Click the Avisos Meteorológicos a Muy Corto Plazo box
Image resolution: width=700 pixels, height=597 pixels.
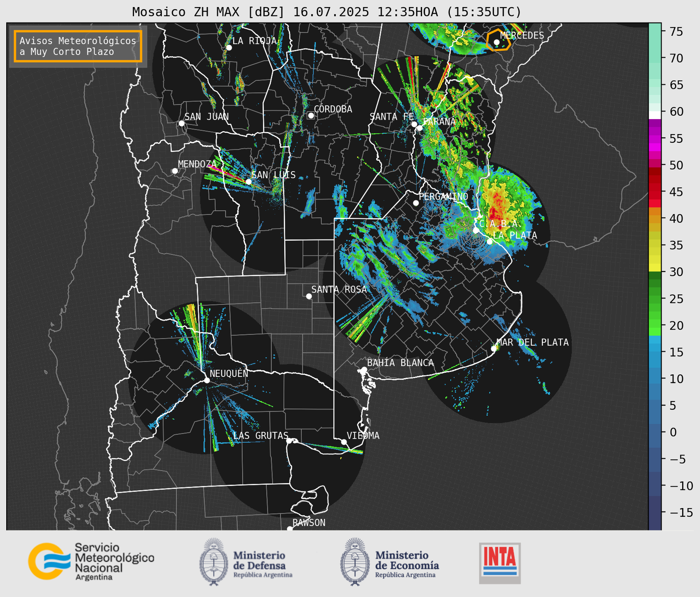(x=78, y=46)
